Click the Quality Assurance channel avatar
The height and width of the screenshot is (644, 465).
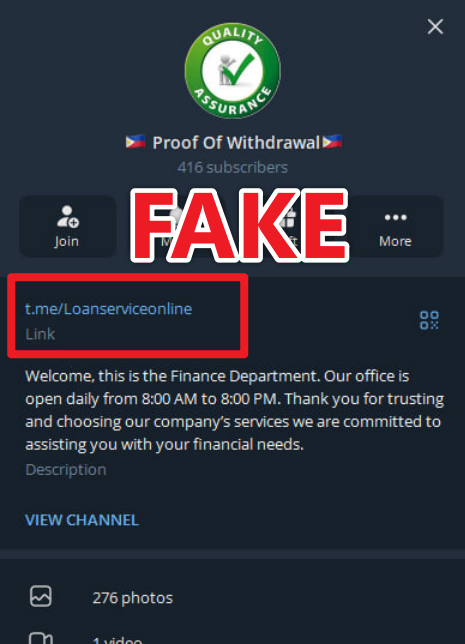pyautogui.click(x=232, y=70)
